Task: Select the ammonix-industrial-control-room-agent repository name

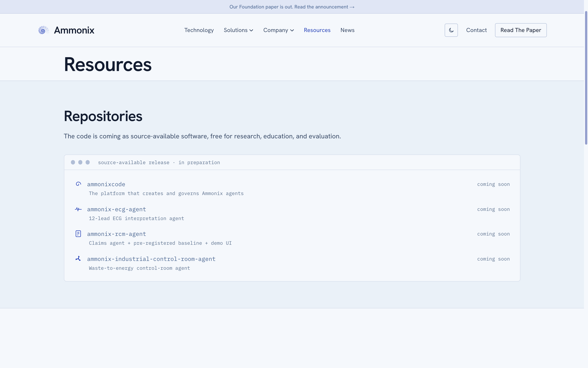Action: tap(151, 259)
